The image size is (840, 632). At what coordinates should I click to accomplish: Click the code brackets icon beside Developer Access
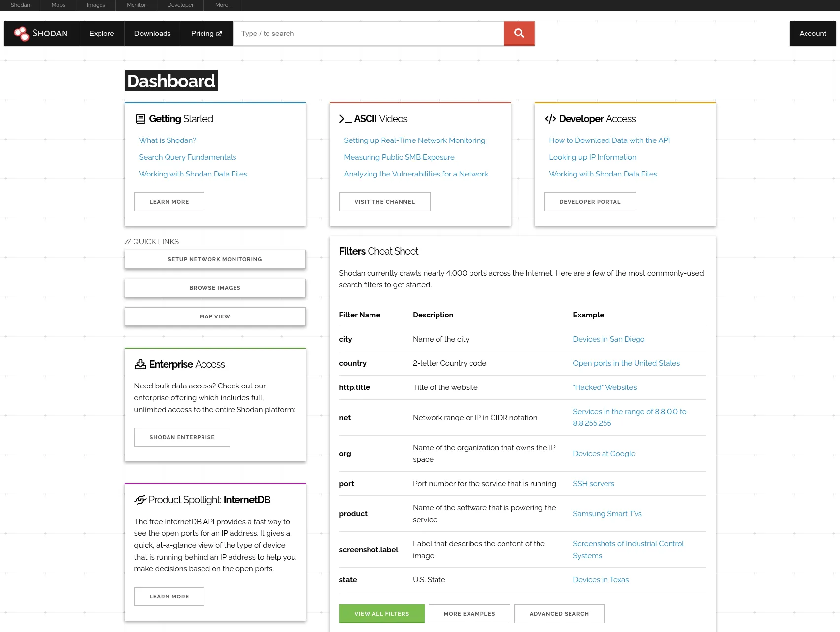tap(550, 118)
